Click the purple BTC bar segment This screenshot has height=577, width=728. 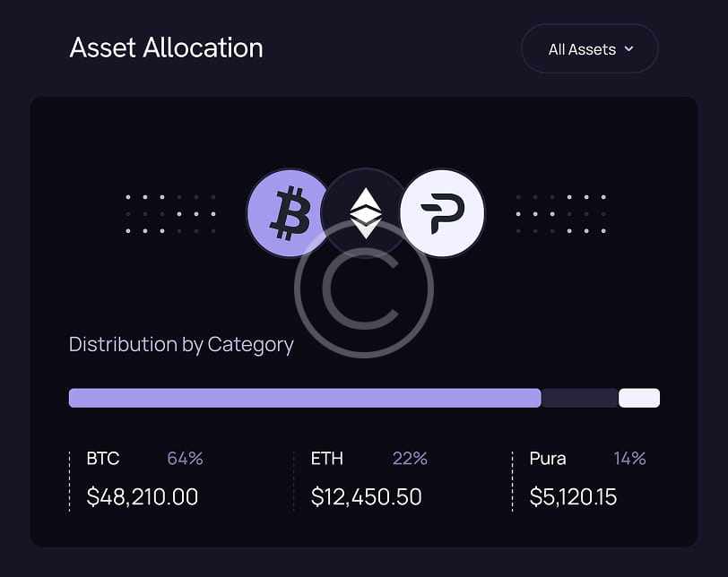pos(305,398)
